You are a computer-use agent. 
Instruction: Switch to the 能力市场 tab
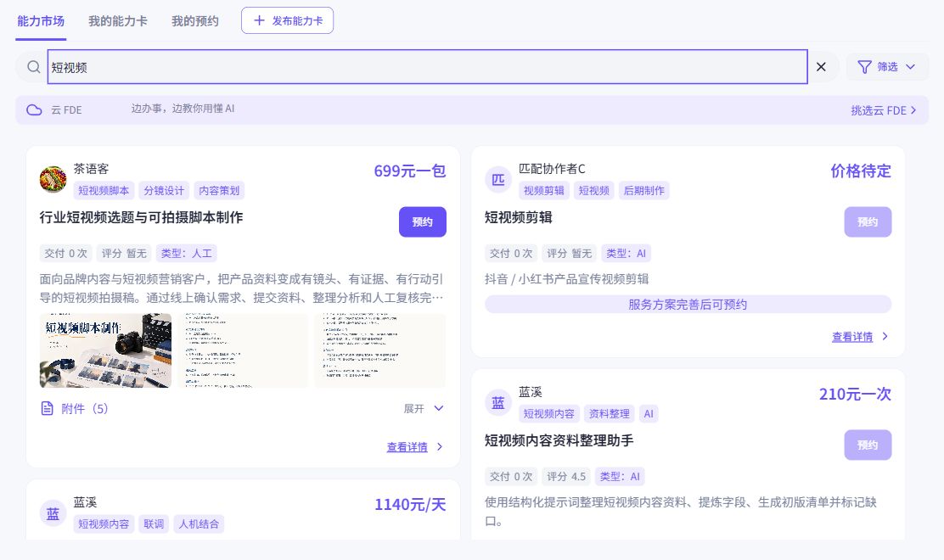pyautogui.click(x=41, y=21)
